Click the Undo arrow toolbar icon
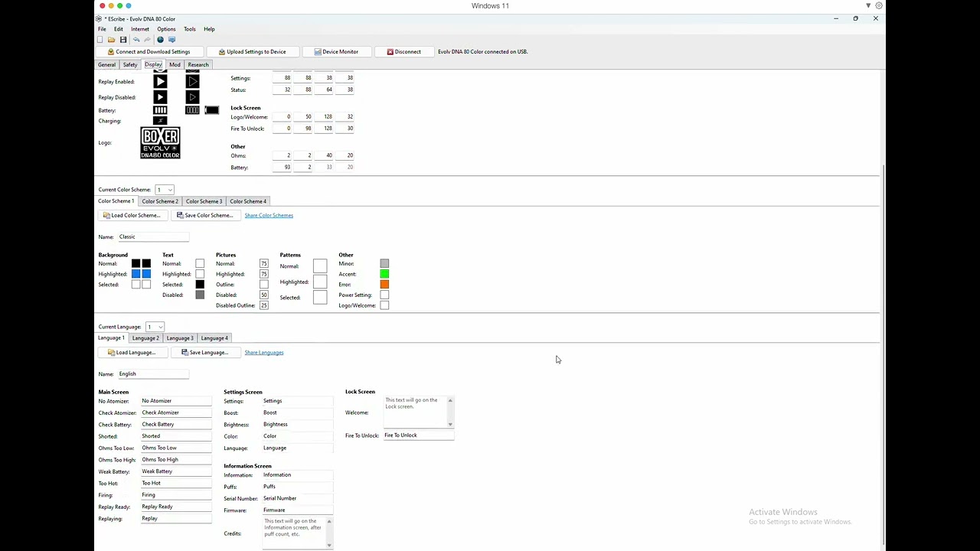980x551 pixels. [x=136, y=40]
